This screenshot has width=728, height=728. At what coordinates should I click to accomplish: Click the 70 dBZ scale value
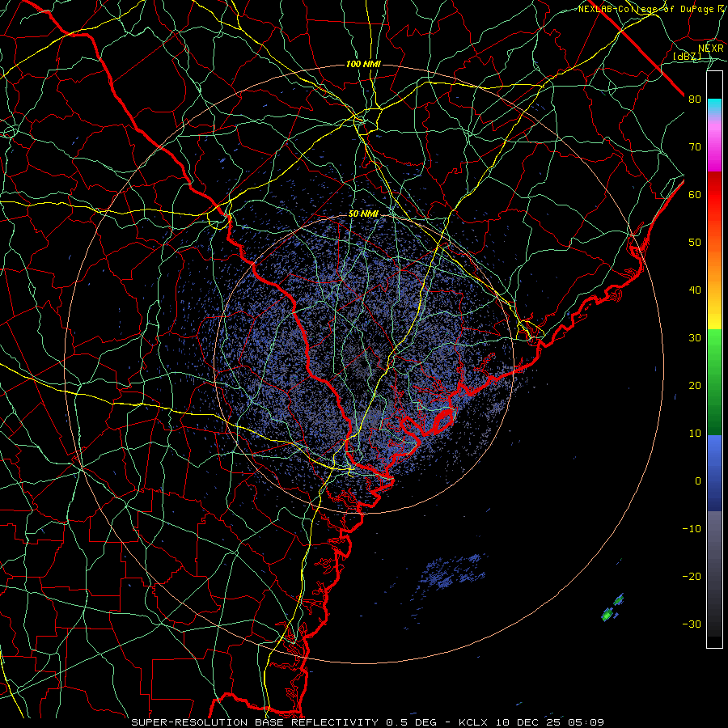pos(695,146)
